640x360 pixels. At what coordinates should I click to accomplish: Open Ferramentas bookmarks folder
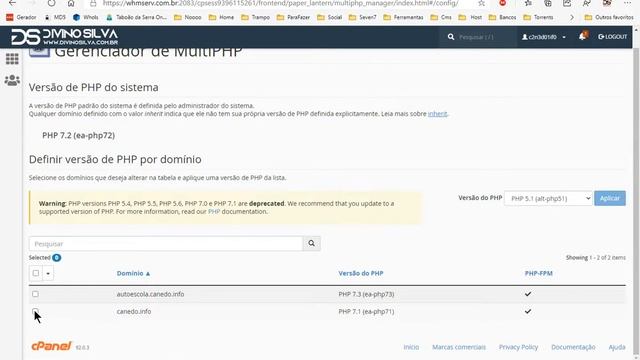[404, 17]
